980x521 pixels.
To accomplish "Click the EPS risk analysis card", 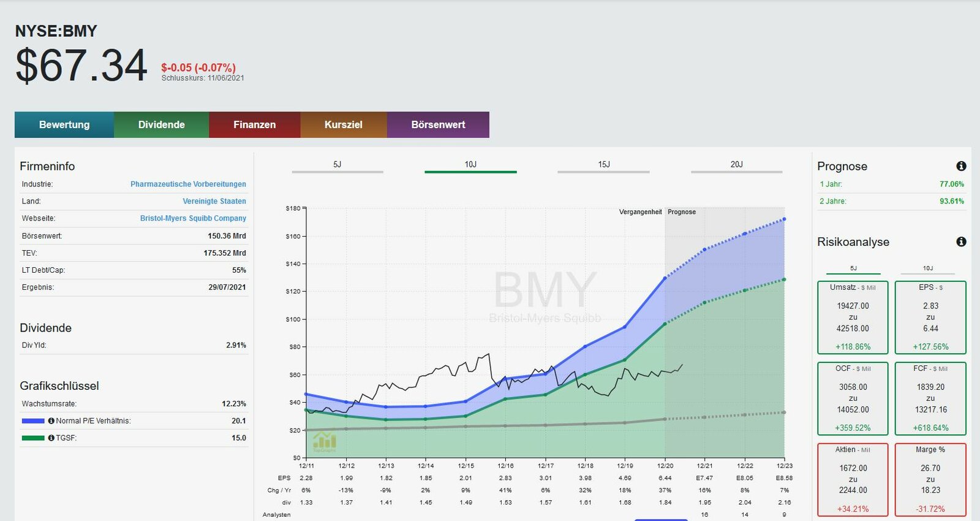I will click(x=930, y=318).
